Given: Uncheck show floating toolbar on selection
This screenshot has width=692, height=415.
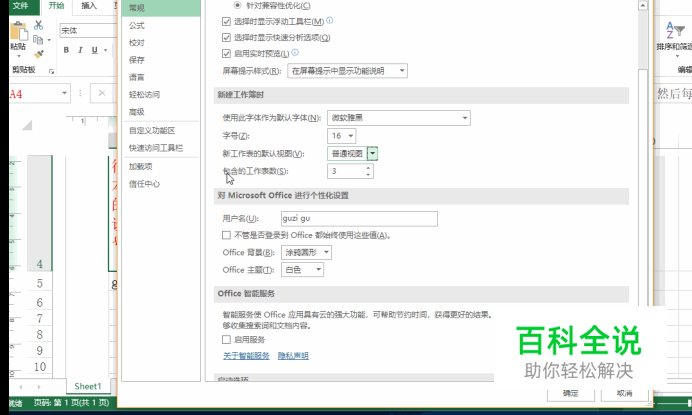Looking at the screenshot, I should tap(226, 21).
